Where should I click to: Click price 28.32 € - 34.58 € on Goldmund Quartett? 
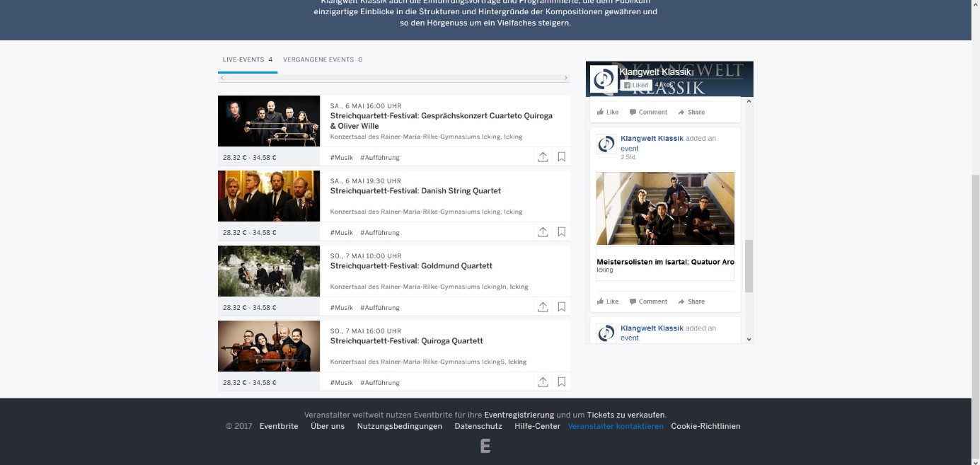(250, 308)
